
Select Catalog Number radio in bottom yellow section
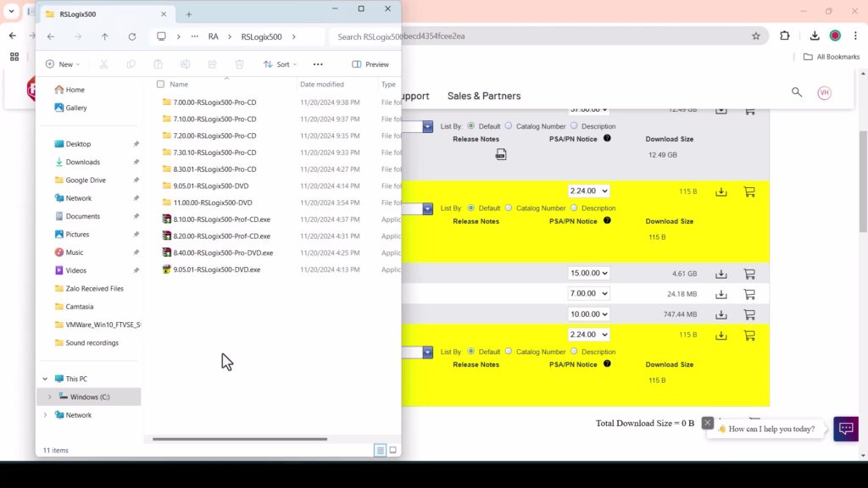click(x=509, y=352)
